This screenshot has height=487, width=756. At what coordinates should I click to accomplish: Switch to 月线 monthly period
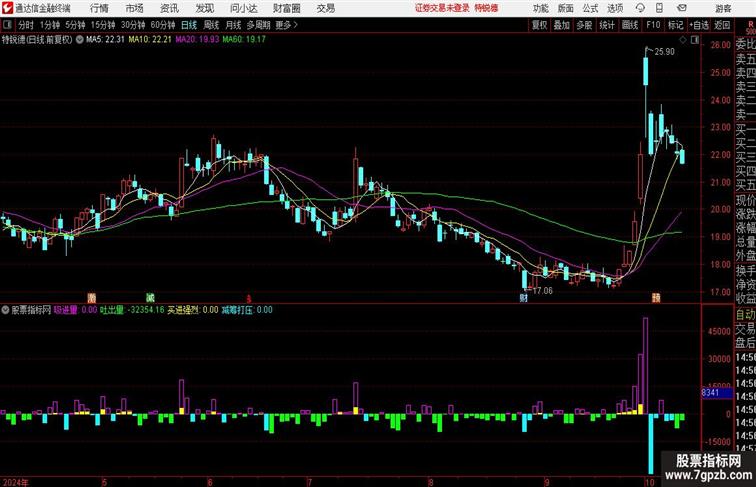(x=233, y=25)
